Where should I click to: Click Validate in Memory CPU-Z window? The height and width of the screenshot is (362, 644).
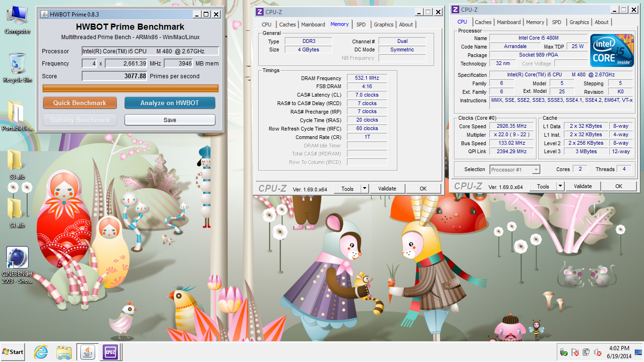coord(387,189)
